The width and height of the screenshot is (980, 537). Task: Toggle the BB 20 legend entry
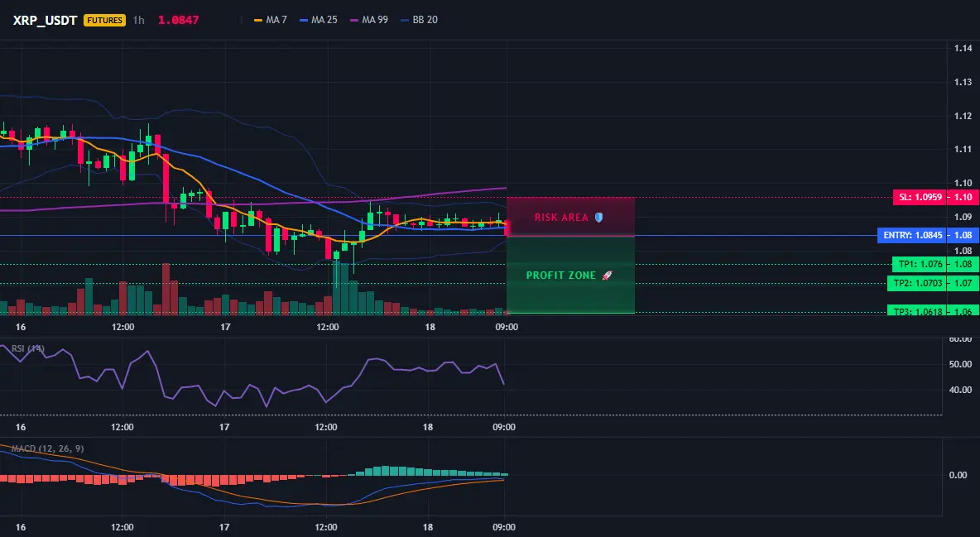(x=419, y=20)
